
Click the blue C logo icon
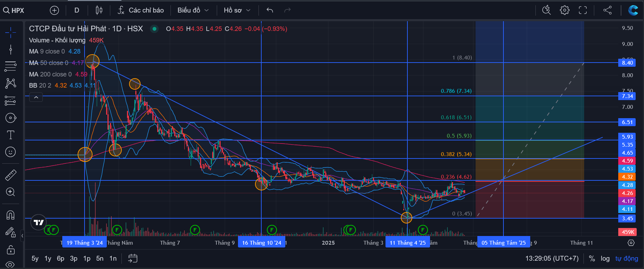pos(633,10)
